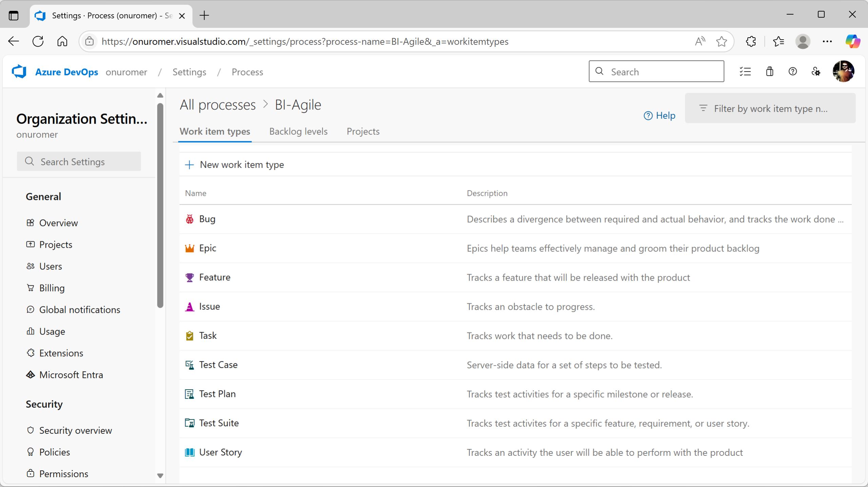
Task: Open the favorites list icon in browser
Action: 778,41
